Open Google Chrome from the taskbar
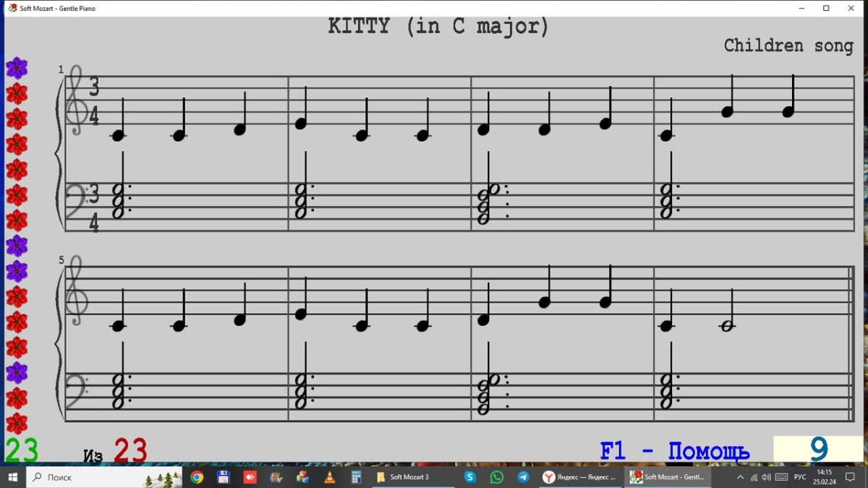This screenshot has height=488, width=868. (197, 477)
